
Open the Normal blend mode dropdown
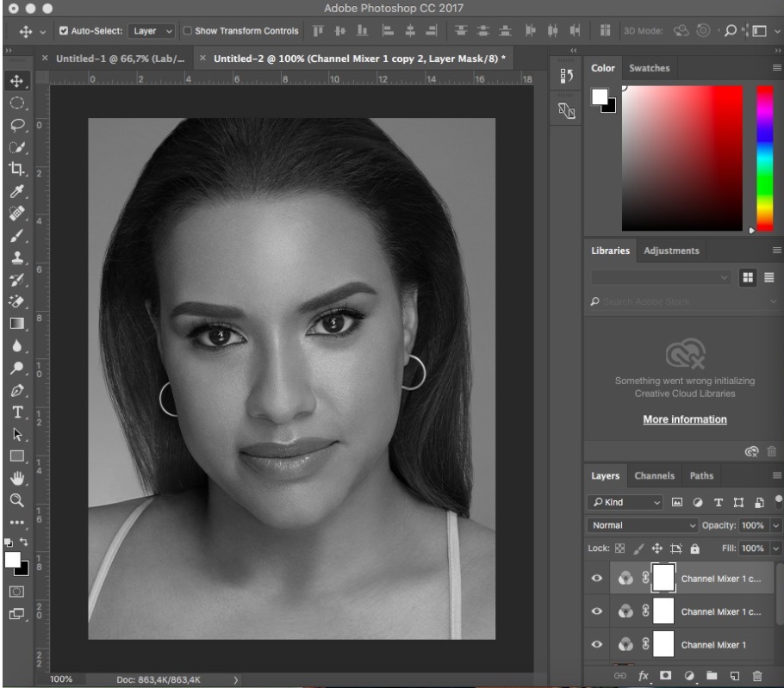coord(643,525)
